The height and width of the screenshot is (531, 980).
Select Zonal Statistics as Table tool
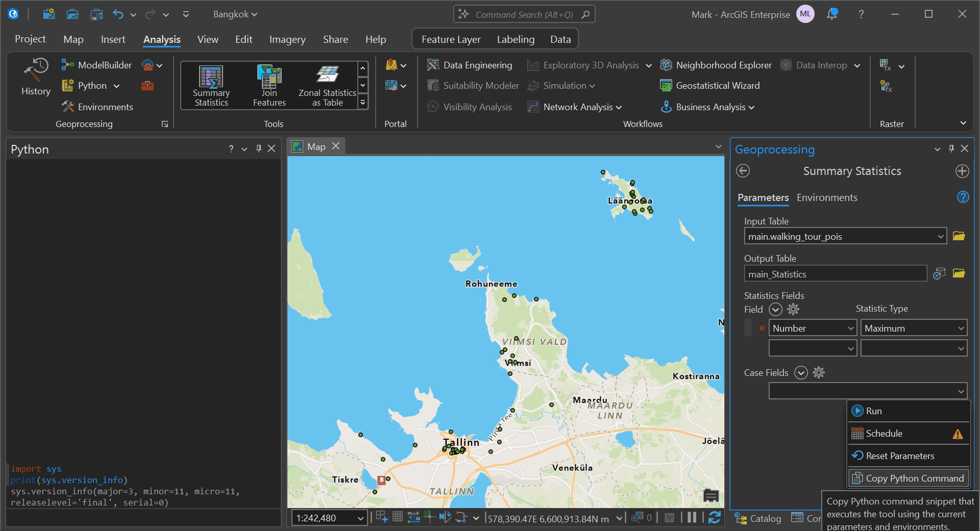(327, 86)
